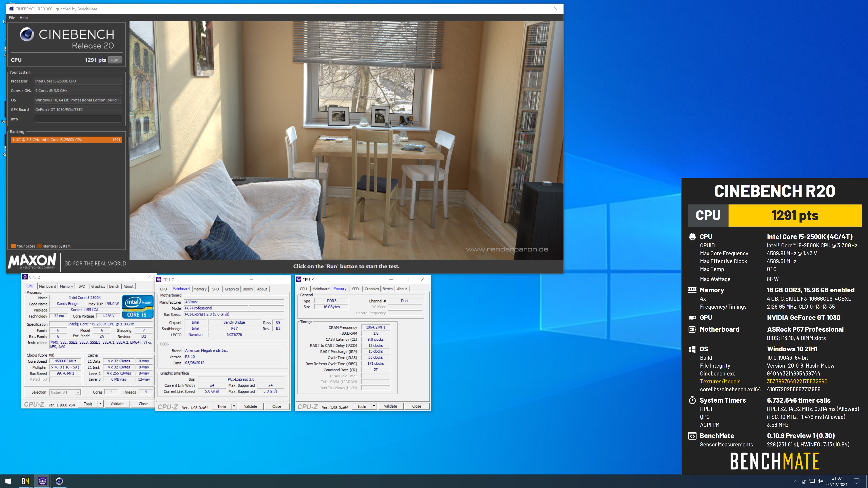
Task: Click the Intel Core i5 badge in CPU-Z
Action: click(x=137, y=307)
